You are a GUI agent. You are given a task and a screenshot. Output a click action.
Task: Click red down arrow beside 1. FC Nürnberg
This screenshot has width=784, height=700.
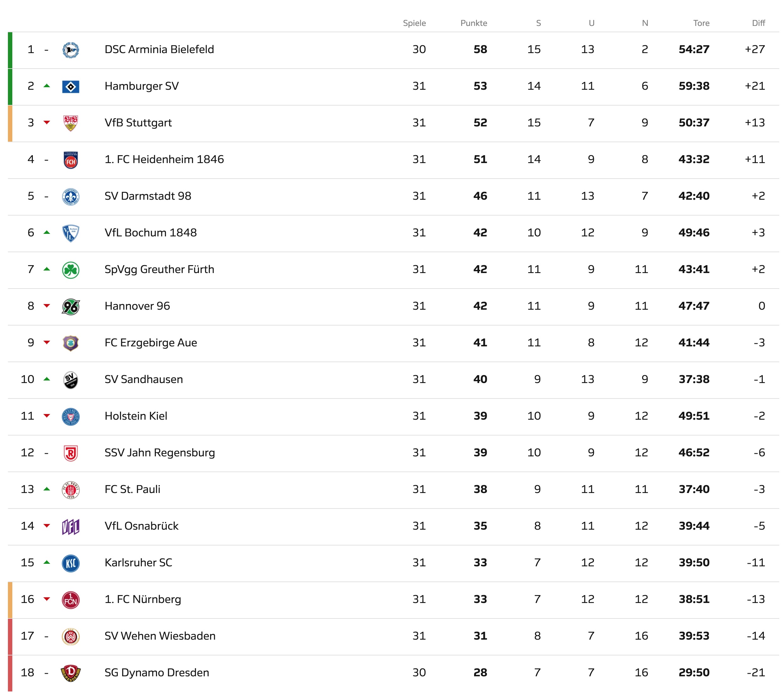pyautogui.click(x=47, y=599)
